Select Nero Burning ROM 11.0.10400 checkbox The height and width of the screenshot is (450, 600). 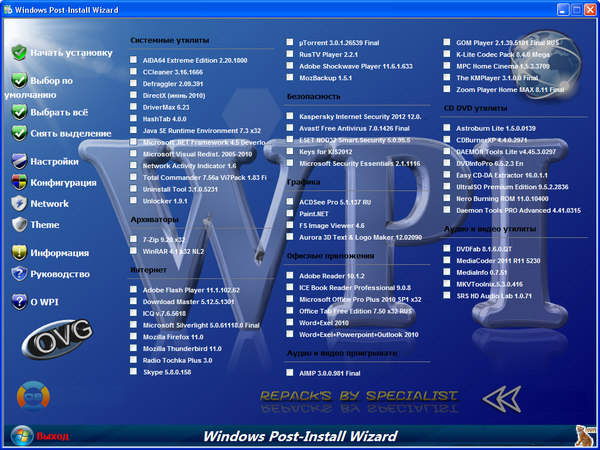pyautogui.click(x=447, y=198)
